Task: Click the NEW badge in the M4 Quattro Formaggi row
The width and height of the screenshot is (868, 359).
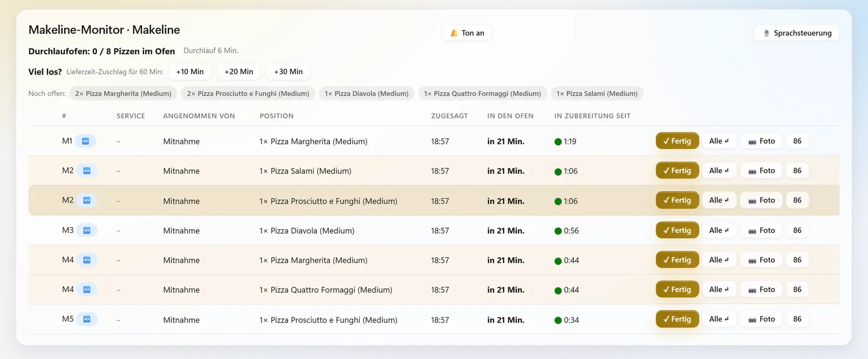Action: [x=87, y=289]
